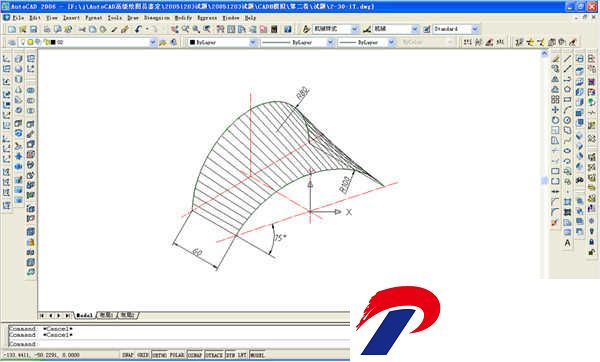
Task: Open the Draw menu
Action: click(133, 18)
